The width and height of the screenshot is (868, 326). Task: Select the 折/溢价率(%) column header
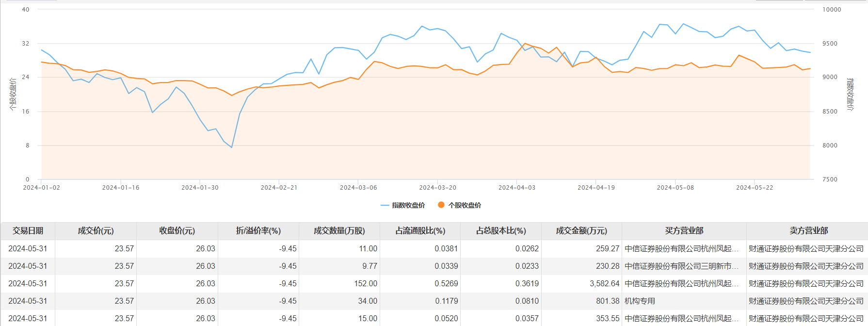258,230
